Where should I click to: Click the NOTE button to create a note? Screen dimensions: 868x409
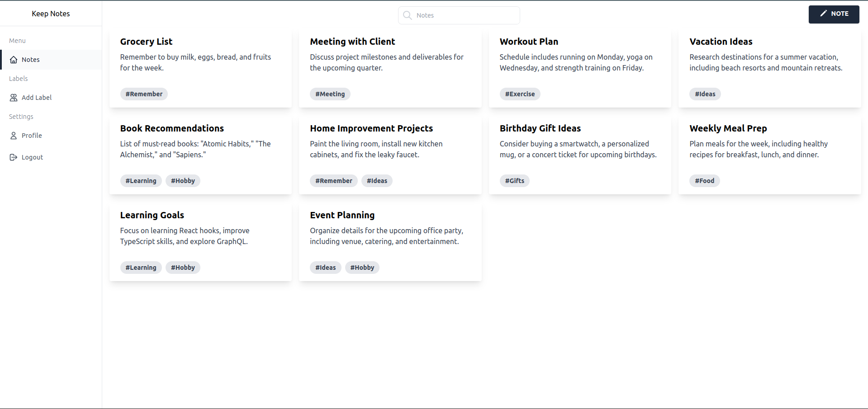click(x=834, y=14)
